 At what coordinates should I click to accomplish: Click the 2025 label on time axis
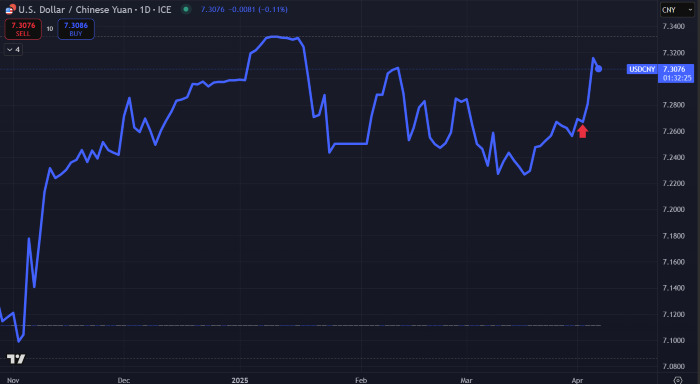tap(240, 380)
